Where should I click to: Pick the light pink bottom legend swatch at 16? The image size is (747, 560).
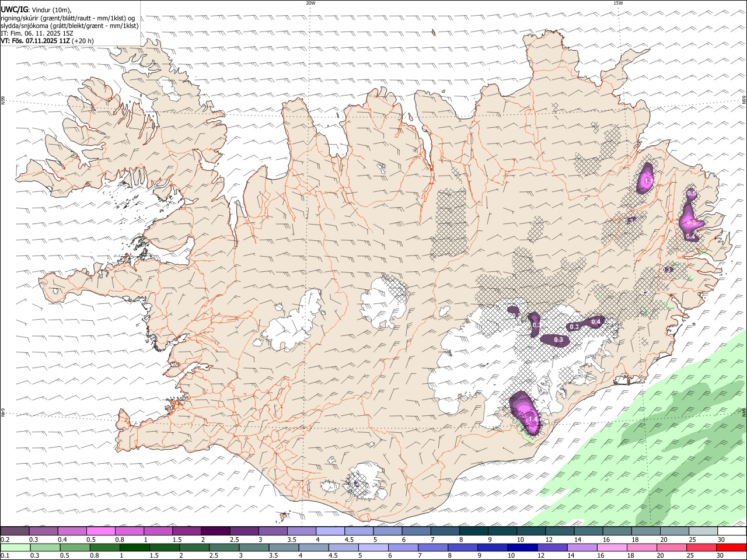(611, 548)
